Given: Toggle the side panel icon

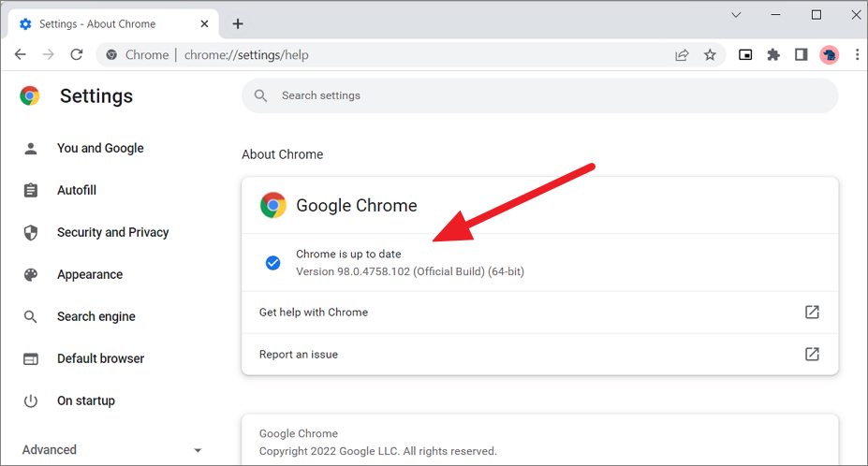Looking at the screenshot, I should [801, 55].
